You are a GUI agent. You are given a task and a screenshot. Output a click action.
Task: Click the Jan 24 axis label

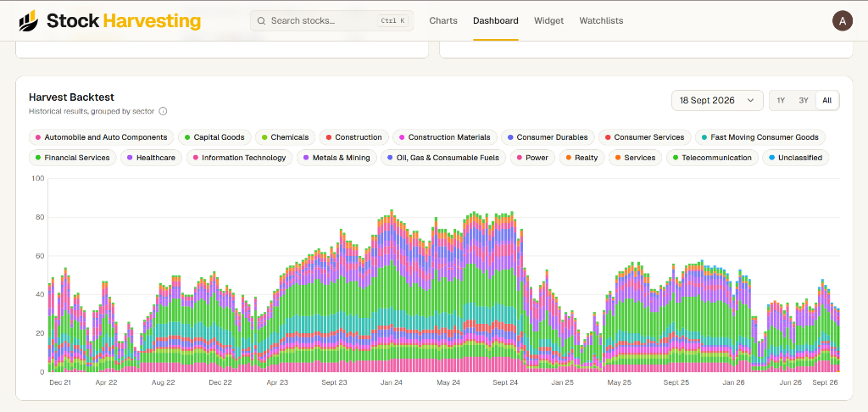(x=392, y=382)
